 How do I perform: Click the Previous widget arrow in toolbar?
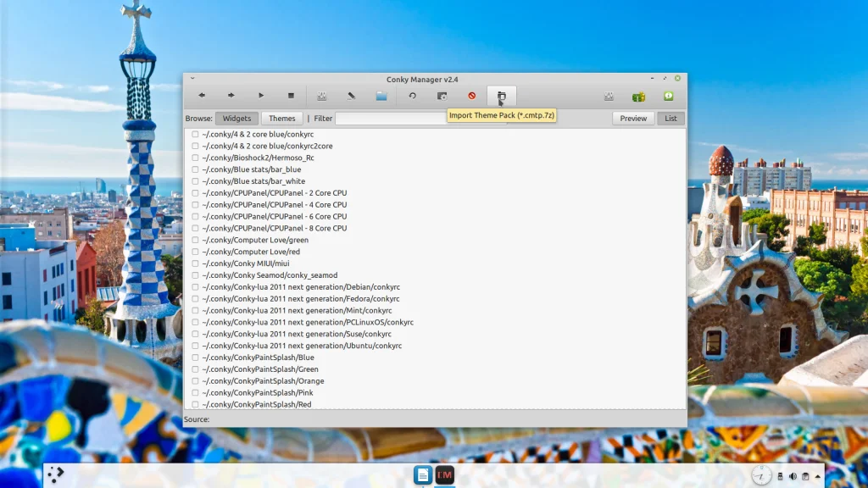[202, 96]
